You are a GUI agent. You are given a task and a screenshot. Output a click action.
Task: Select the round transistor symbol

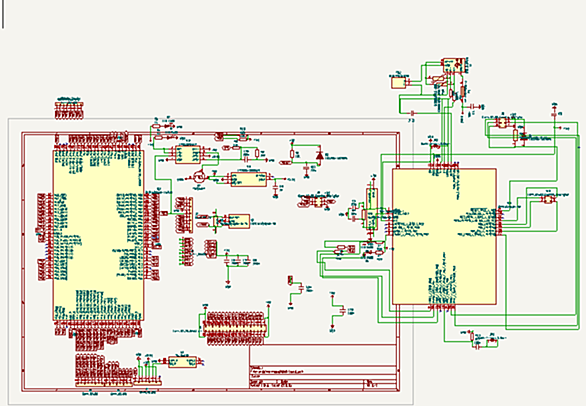(x=200, y=176)
